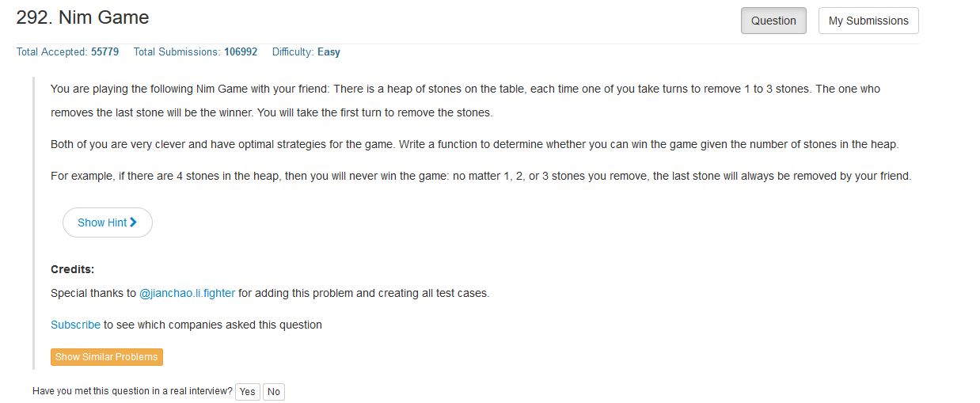Switch to the Question tab

coord(773,21)
